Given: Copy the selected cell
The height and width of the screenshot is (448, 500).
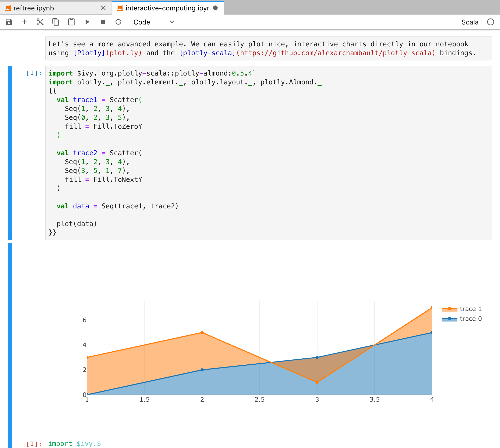Looking at the screenshot, I should pyautogui.click(x=56, y=22).
